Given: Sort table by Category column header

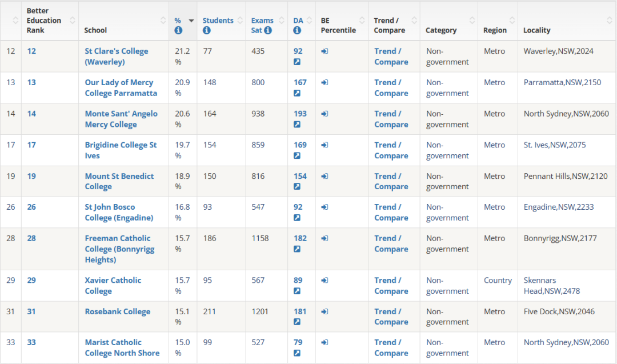Looking at the screenshot, I should [441, 30].
